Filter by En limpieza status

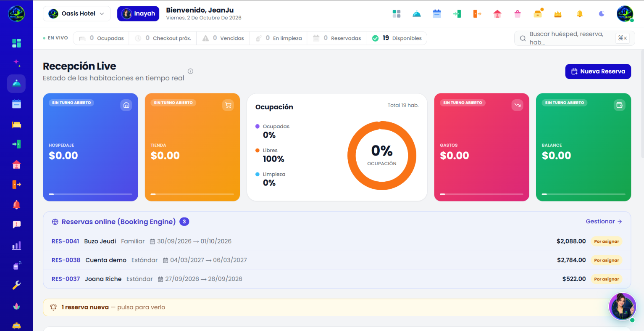[x=278, y=38]
